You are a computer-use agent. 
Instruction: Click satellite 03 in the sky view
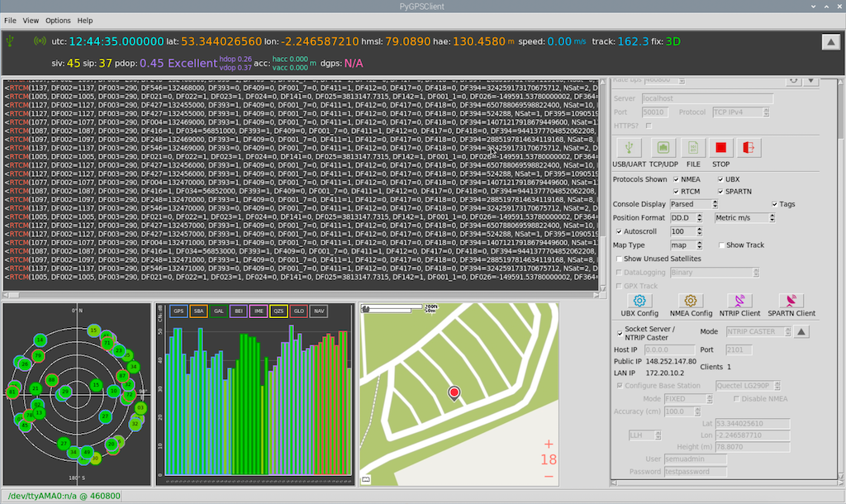tap(140, 408)
